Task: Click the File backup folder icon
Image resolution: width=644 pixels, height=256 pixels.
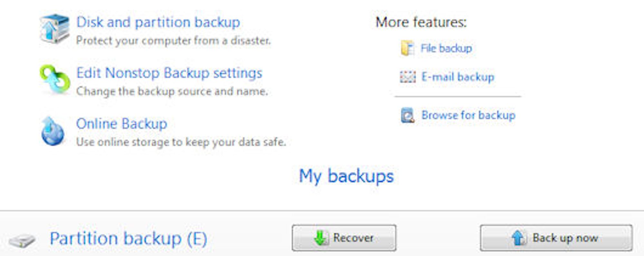Action: [407, 48]
